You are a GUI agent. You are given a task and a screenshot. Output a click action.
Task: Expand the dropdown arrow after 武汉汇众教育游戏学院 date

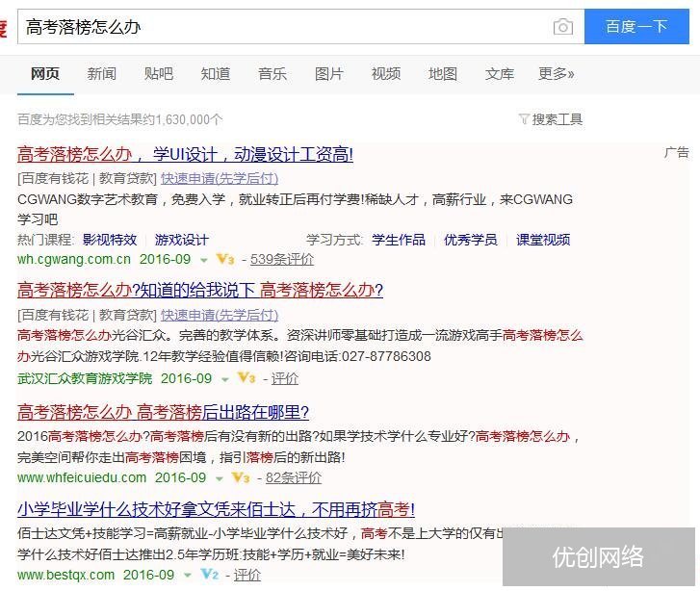click(225, 379)
